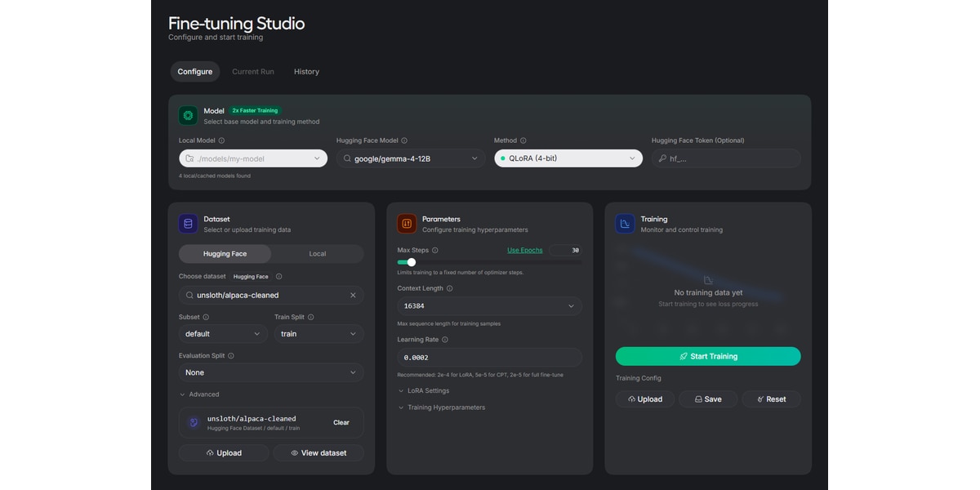
Task: Open the Context Length 16384 dropdown
Action: [490, 306]
